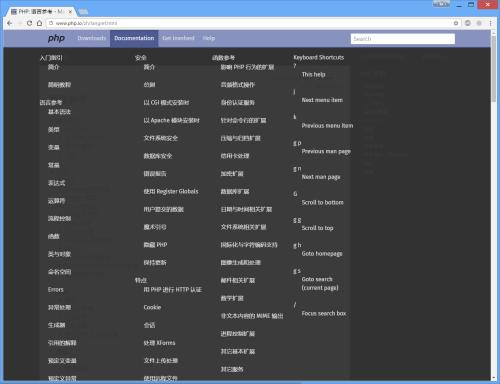Click the Search input field
Viewport: 500px width, 384px height.
pos(403,39)
